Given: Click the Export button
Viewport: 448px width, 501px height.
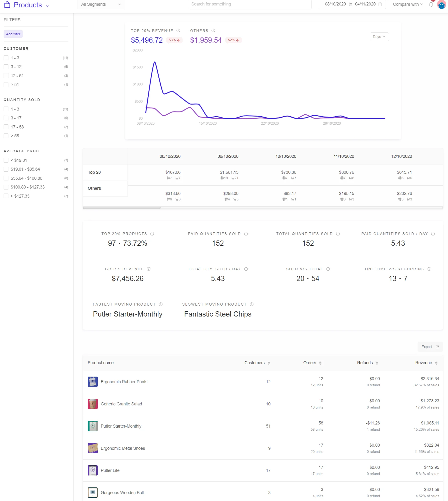Looking at the screenshot, I should point(430,347).
